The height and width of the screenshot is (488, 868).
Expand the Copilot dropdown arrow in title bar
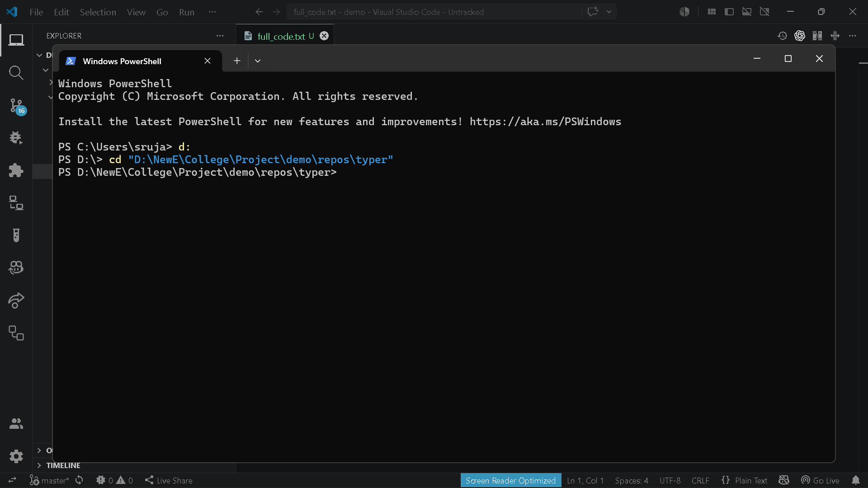click(609, 12)
